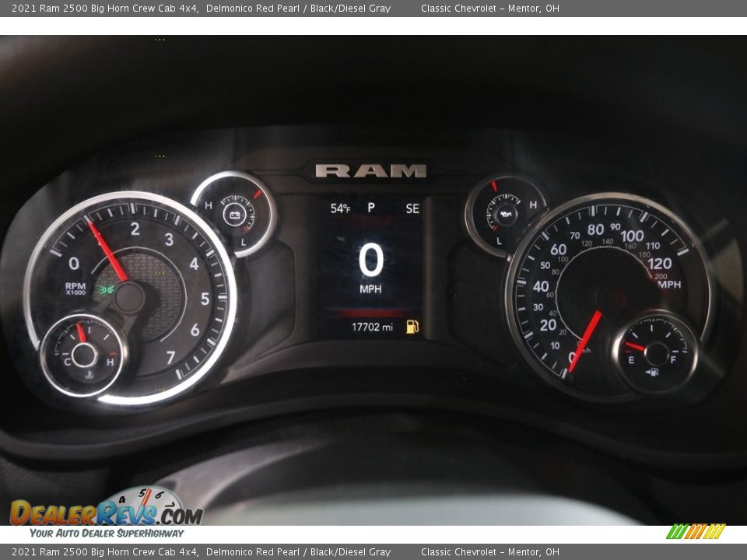Screen dimensions: 747x560
Task: Click the 60 mark on the speedometer
Action: pos(559,250)
